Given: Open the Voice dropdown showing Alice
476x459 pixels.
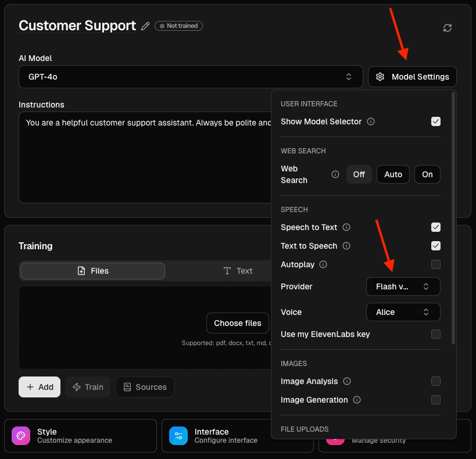Looking at the screenshot, I should pyautogui.click(x=403, y=312).
